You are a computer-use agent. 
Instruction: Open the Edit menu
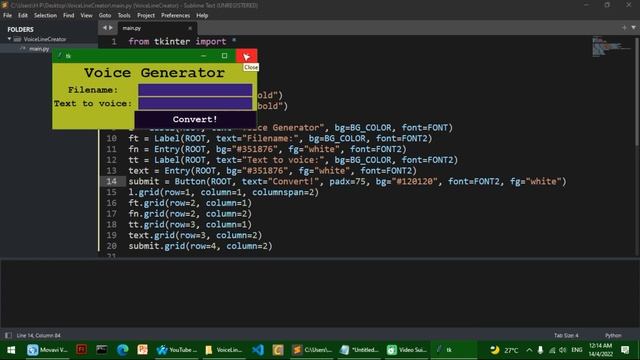click(x=22, y=16)
